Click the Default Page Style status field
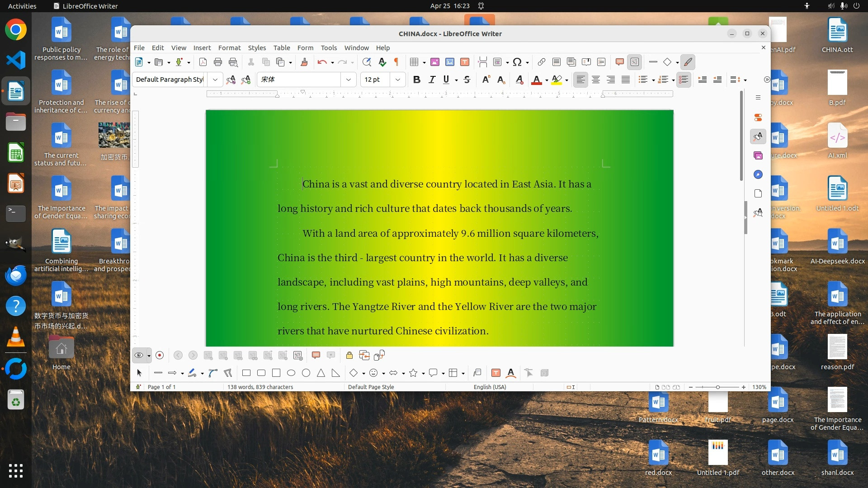The height and width of the screenshot is (488, 868). point(371,387)
